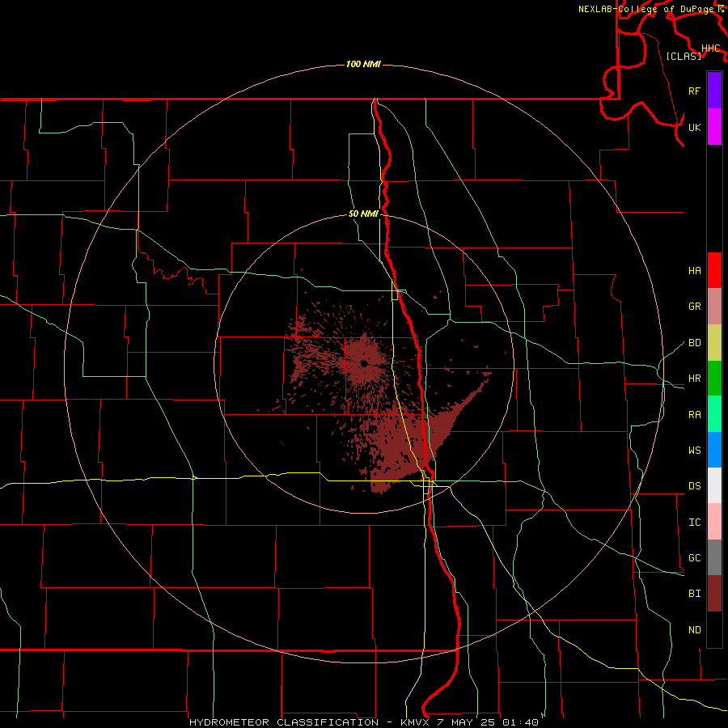
Task: Select the GR pink legend swatch
Action: 714,307
